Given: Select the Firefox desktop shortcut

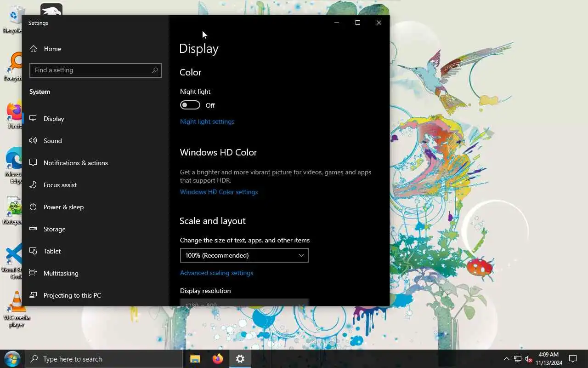Looking at the screenshot, I should pos(14,115).
